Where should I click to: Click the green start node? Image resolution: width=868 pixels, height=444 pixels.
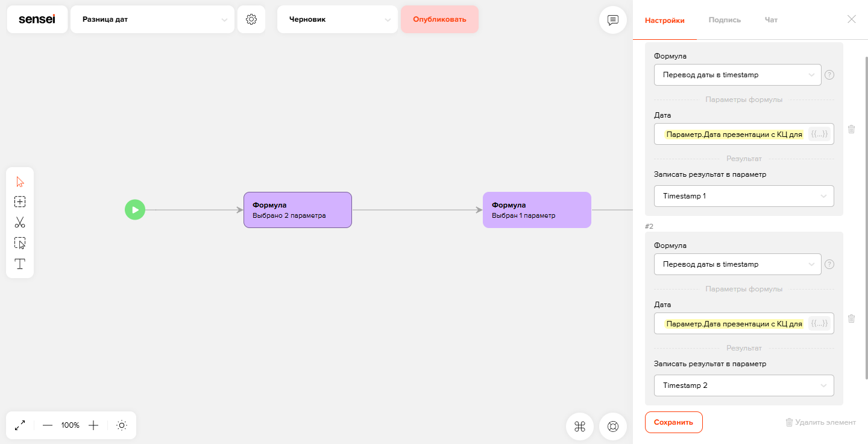[x=135, y=210]
